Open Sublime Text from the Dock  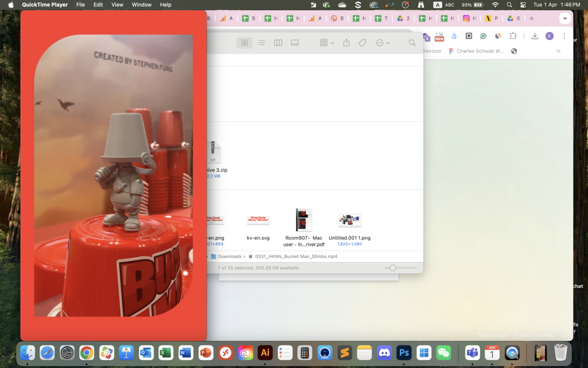pos(344,352)
